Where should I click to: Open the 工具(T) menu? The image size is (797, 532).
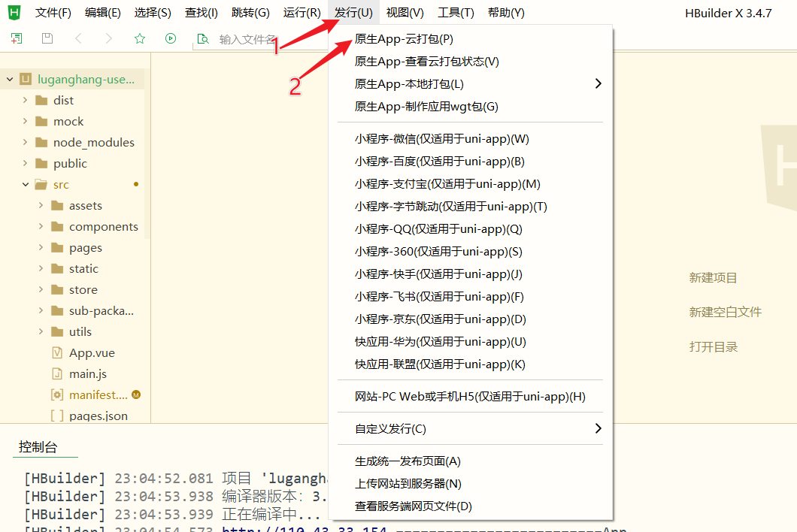click(x=456, y=13)
